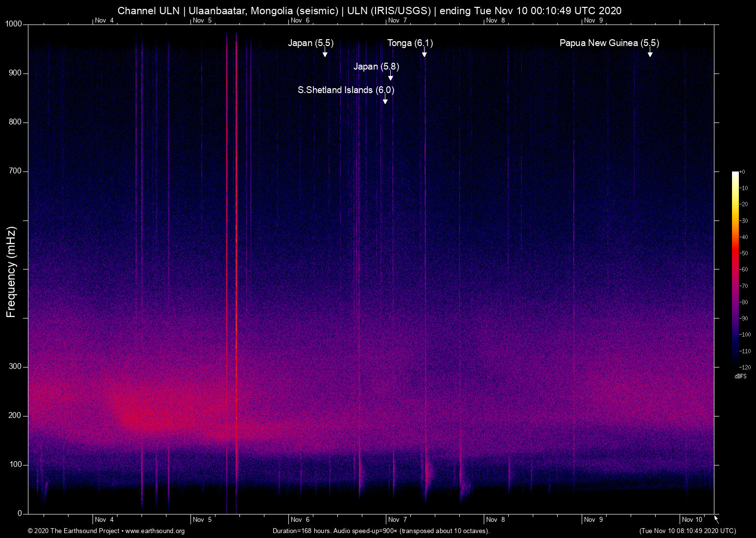This screenshot has height=538, width=756.
Task: Click the arrow beneath Papua New Guinea (5.5)
Action: click(650, 53)
